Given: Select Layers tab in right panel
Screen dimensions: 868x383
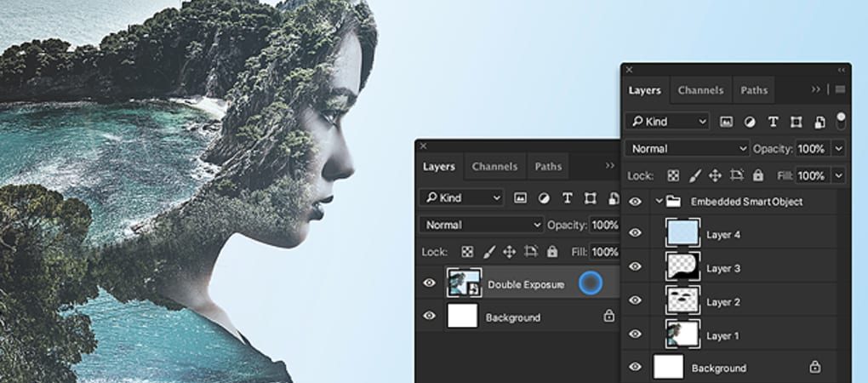Looking at the screenshot, I should click(644, 90).
